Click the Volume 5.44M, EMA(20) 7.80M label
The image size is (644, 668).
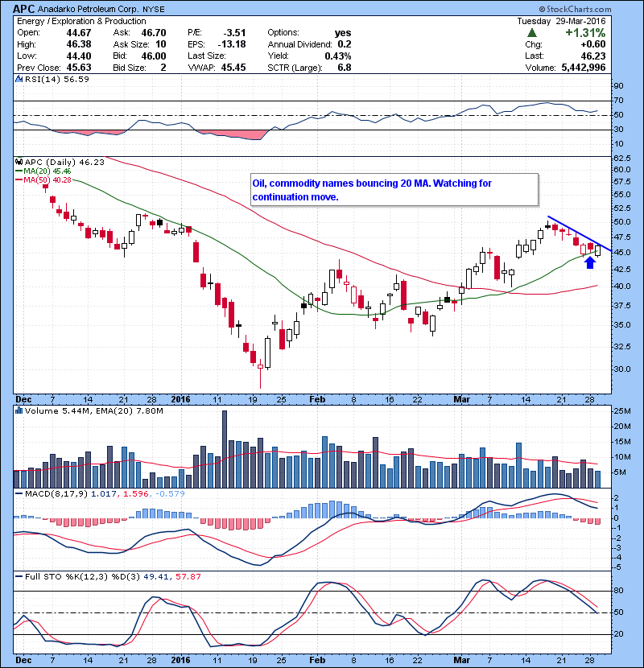point(93,410)
